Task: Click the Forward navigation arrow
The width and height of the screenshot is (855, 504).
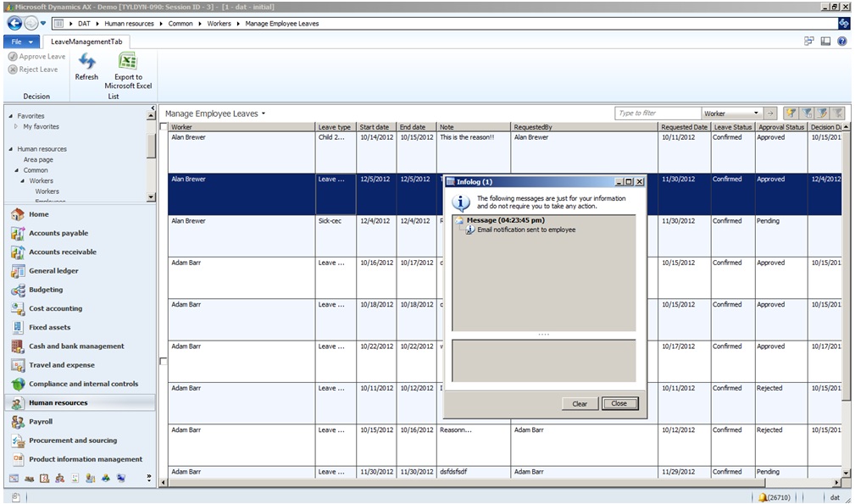Action: pos(31,23)
